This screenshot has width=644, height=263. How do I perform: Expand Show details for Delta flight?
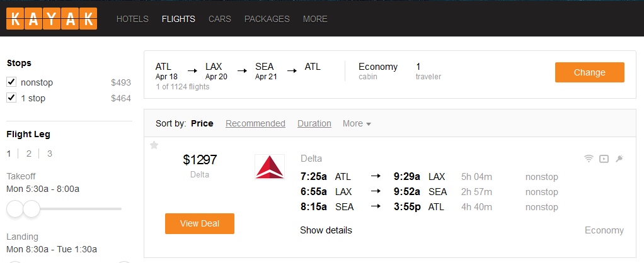tap(326, 230)
